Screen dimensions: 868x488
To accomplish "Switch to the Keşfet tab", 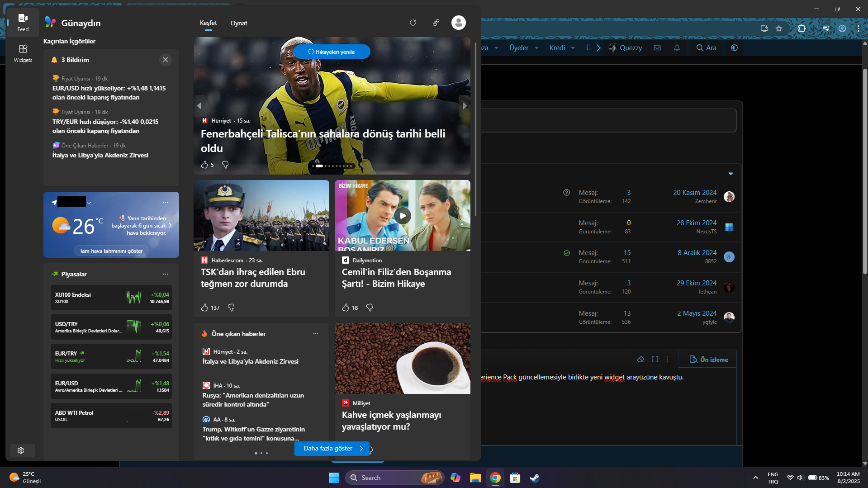I will click(209, 23).
